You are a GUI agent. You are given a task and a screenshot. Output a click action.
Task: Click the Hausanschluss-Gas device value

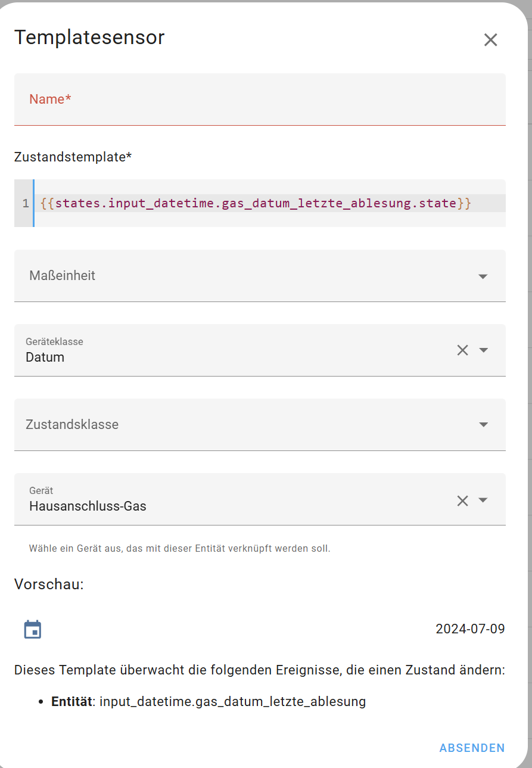(x=88, y=506)
